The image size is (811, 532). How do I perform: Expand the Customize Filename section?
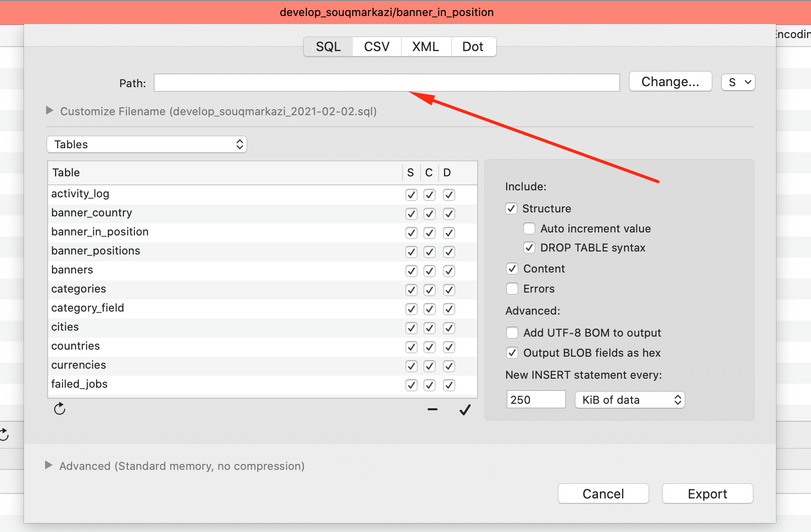coord(49,111)
